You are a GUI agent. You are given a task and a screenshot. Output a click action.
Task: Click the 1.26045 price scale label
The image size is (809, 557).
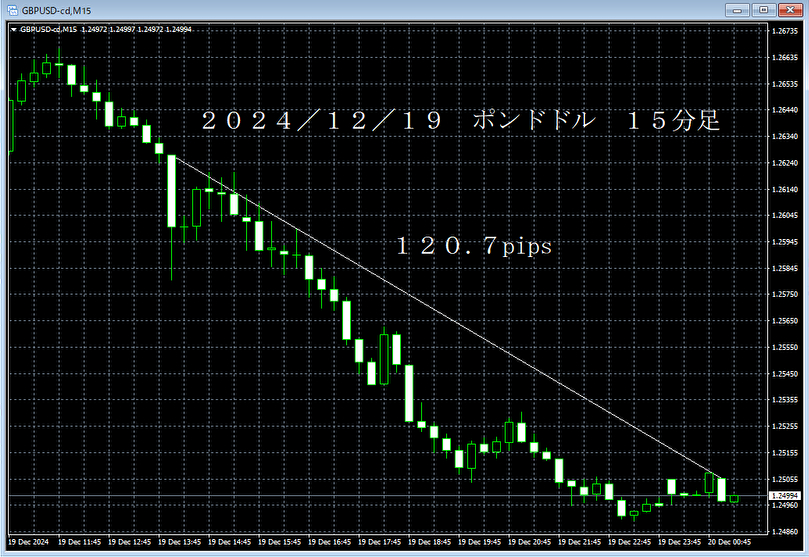785,215
